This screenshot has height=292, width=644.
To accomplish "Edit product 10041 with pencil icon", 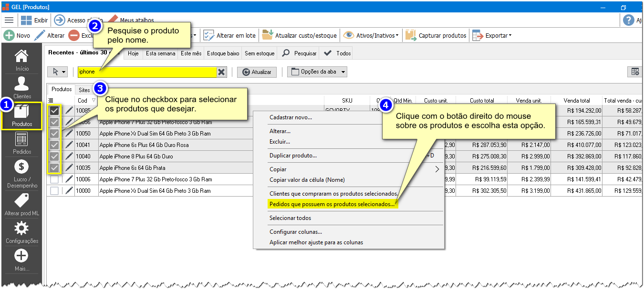I will [69, 145].
